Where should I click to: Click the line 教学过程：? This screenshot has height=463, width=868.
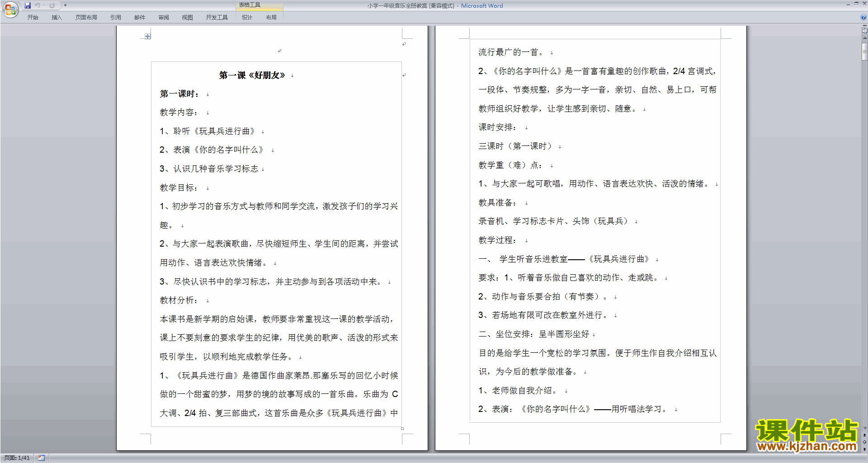click(497, 240)
